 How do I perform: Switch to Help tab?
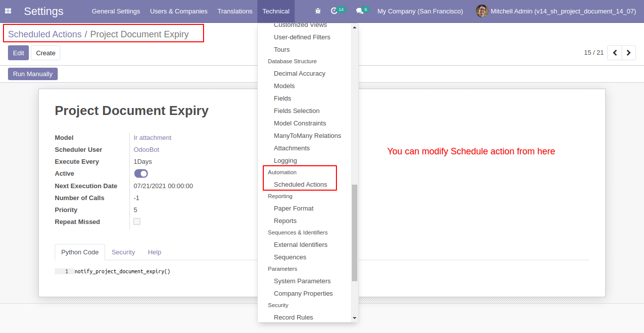pos(155,252)
